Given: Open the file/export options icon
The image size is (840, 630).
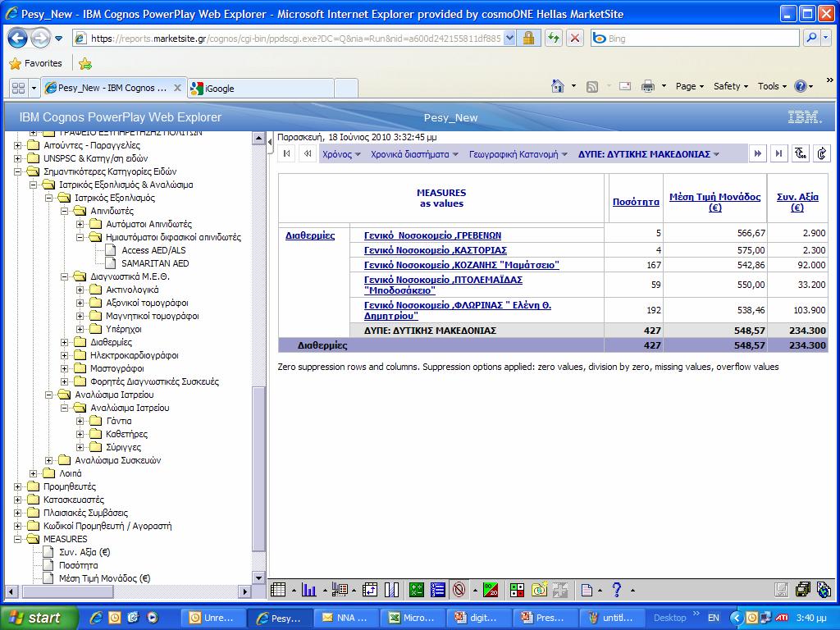Looking at the screenshot, I should 587,590.
